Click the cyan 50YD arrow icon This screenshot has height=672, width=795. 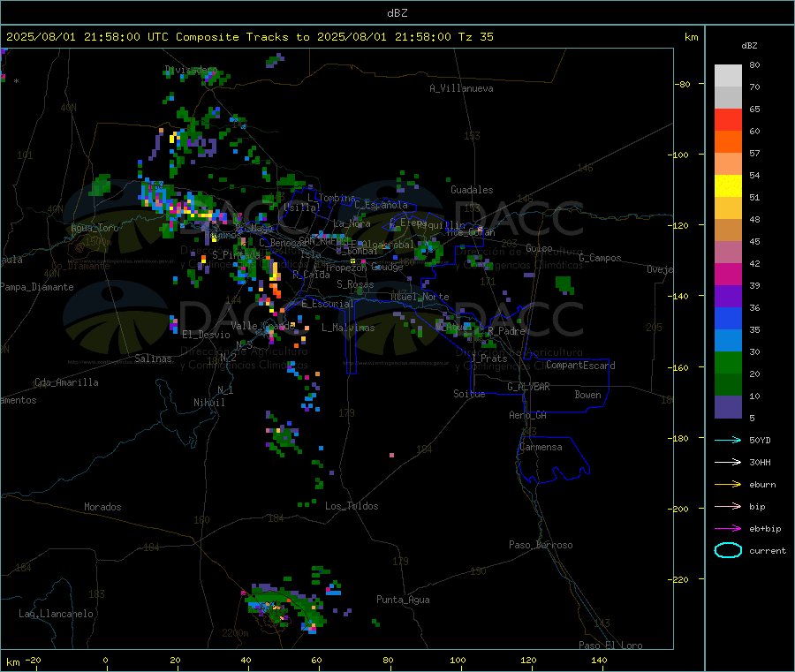click(x=728, y=440)
